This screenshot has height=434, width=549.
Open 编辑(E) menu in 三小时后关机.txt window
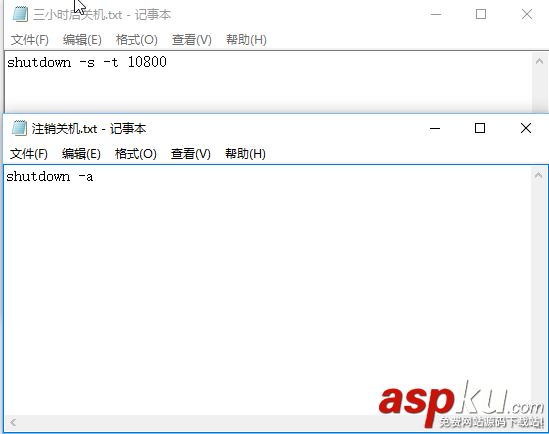[x=82, y=40]
